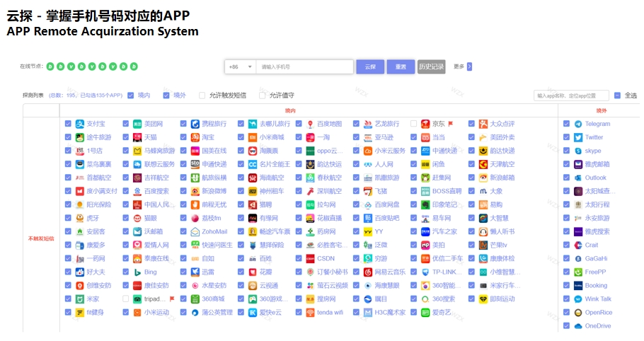
Task: Uncheck the 支付宝 checkbox
Action: (68, 124)
